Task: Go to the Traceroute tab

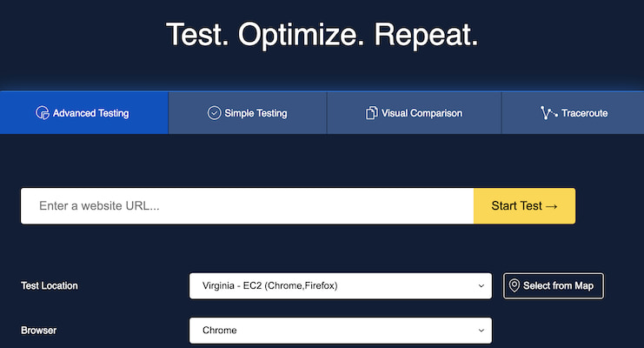Action: click(573, 113)
